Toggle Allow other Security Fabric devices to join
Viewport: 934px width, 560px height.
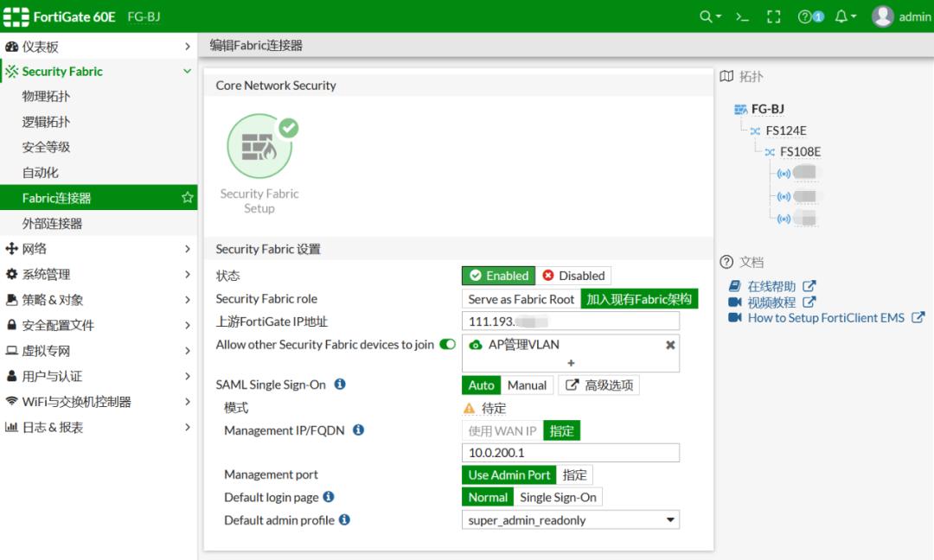point(447,345)
